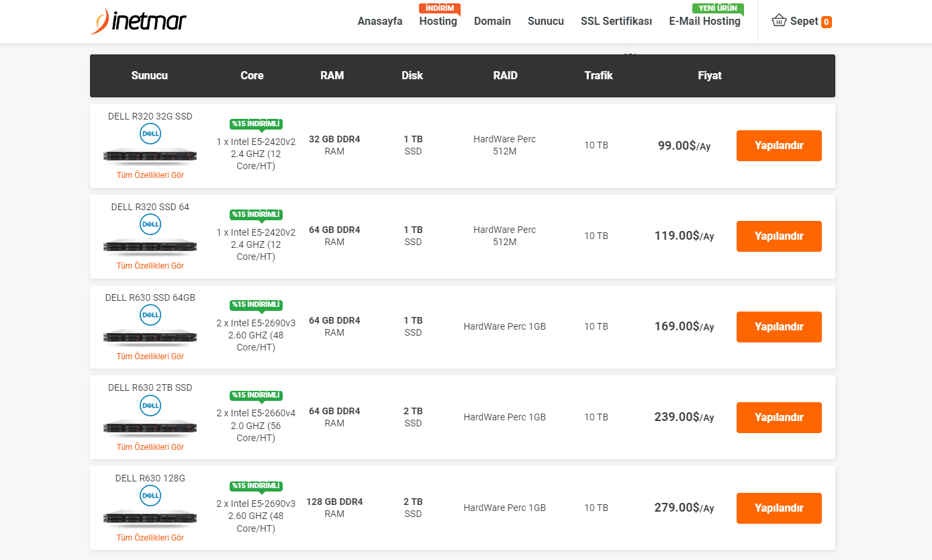Screen dimensions: 932x560
Task: Click Yapılandır for the 279.00$ server
Action: click(x=779, y=508)
